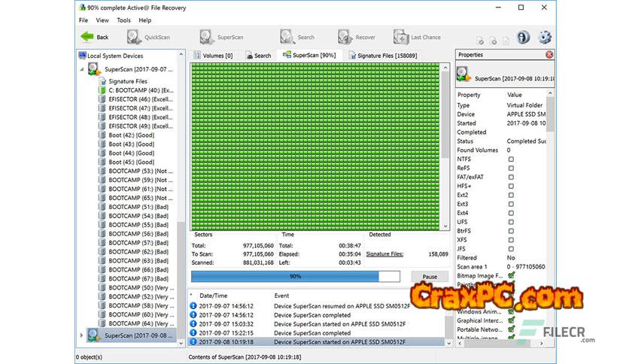The image size is (629, 364).
Task: Select the 2017-09-07 15:22:15 log entry
Action: click(x=316, y=333)
